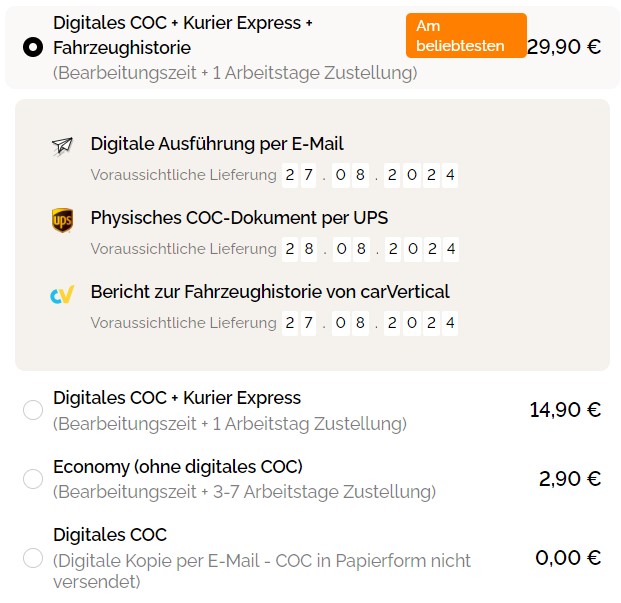Click the paper plane email delivery icon
The image size is (621, 603).
(x=62, y=146)
